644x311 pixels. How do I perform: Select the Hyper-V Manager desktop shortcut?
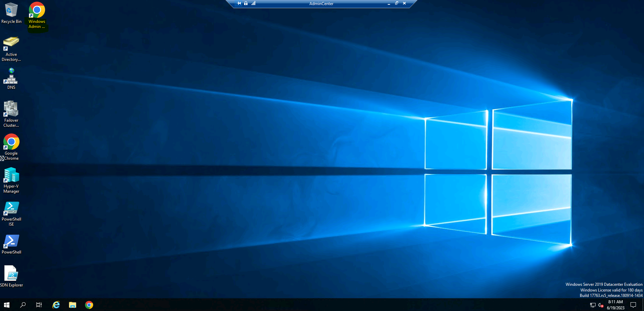tap(11, 180)
